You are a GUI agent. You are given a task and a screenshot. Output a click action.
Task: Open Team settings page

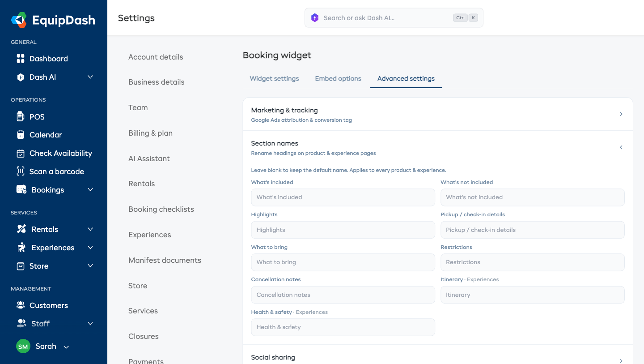[x=138, y=107]
